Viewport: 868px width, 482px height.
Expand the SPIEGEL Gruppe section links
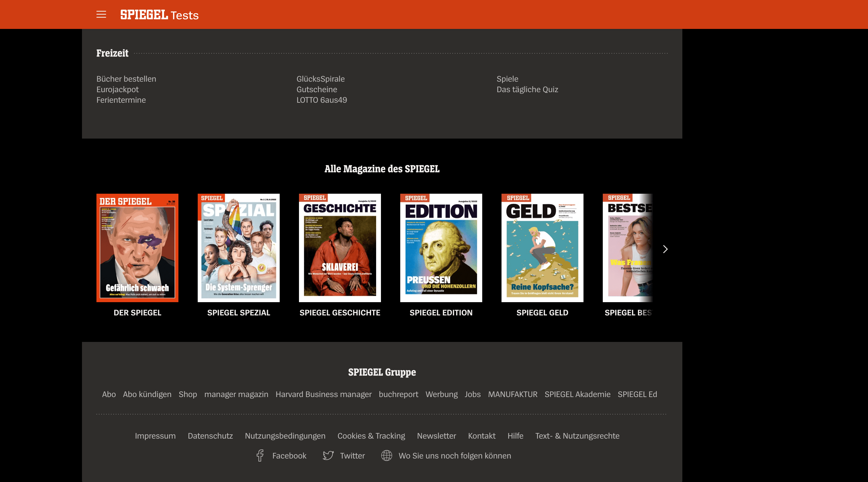[x=382, y=372]
